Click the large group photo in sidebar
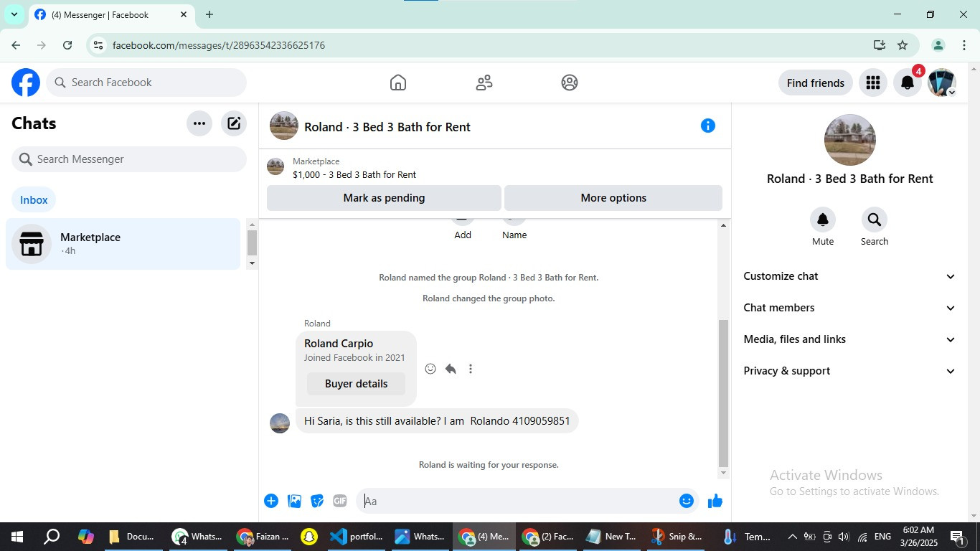The width and height of the screenshot is (980, 551). coord(850,140)
